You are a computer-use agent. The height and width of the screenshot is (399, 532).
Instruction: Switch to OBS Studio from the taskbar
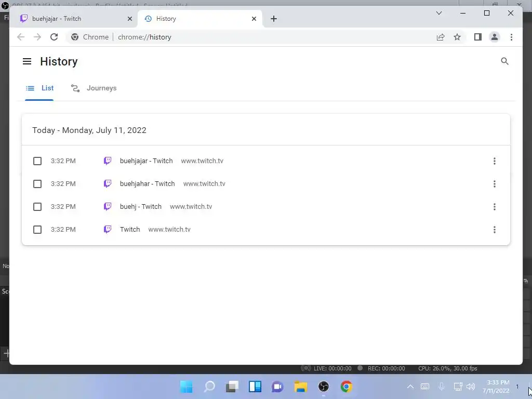(323, 387)
